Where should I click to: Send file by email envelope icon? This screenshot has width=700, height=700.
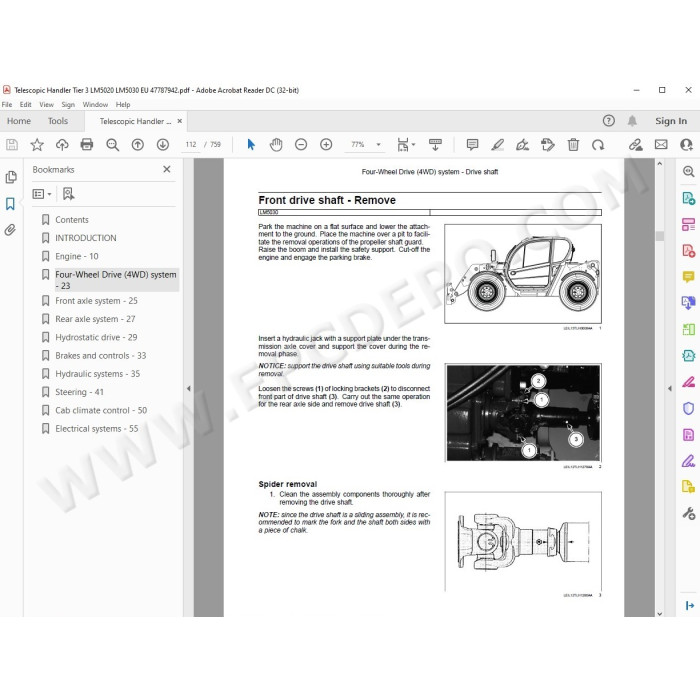click(x=661, y=145)
